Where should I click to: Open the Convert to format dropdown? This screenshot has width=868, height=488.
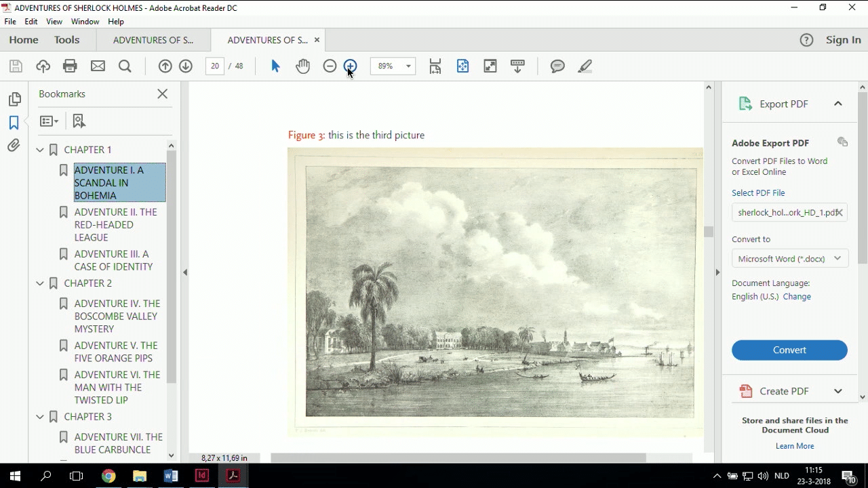point(789,259)
